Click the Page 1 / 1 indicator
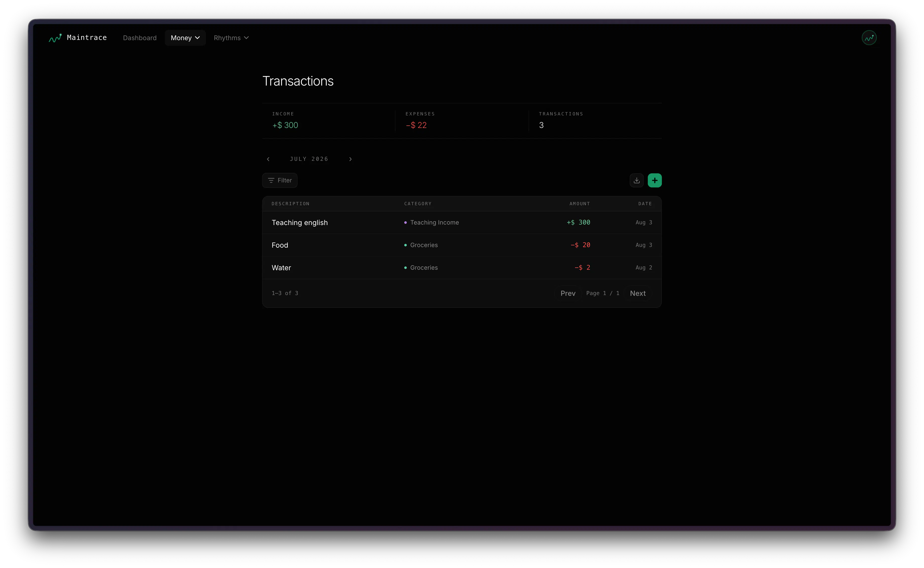 603,293
